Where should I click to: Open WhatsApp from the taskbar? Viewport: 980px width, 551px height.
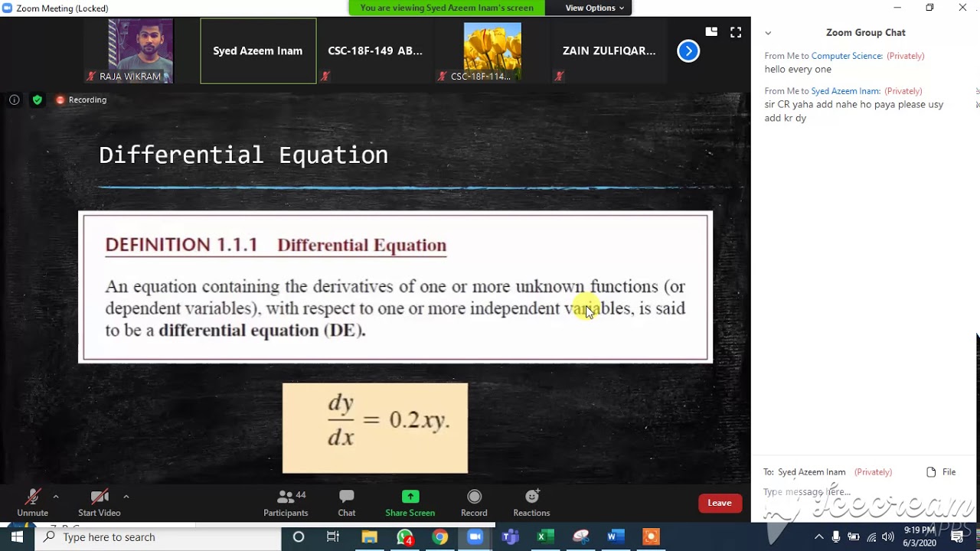pyautogui.click(x=404, y=537)
